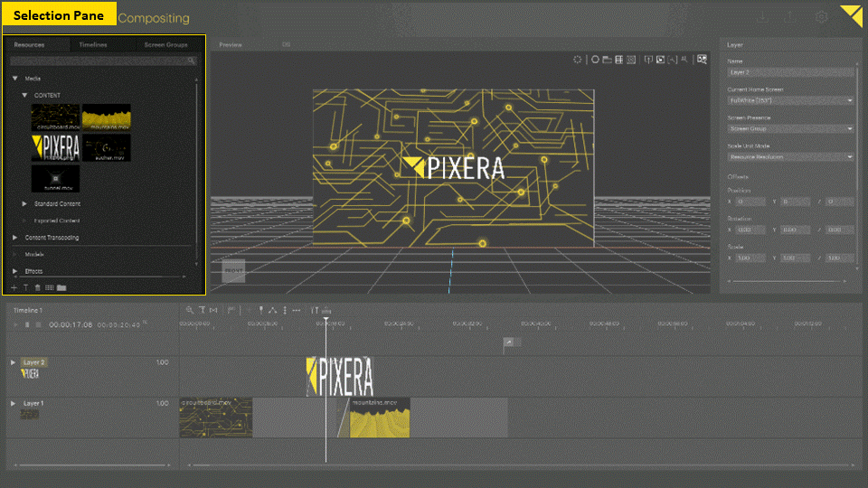Screen dimensions: 868x488
Task: Click the search magnifier in Resources
Action: (191, 61)
